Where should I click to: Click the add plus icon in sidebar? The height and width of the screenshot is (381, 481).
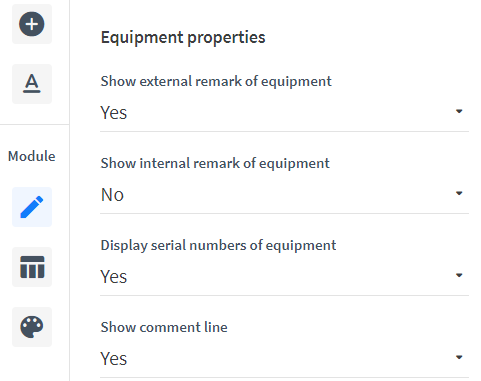tap(32, 24)
